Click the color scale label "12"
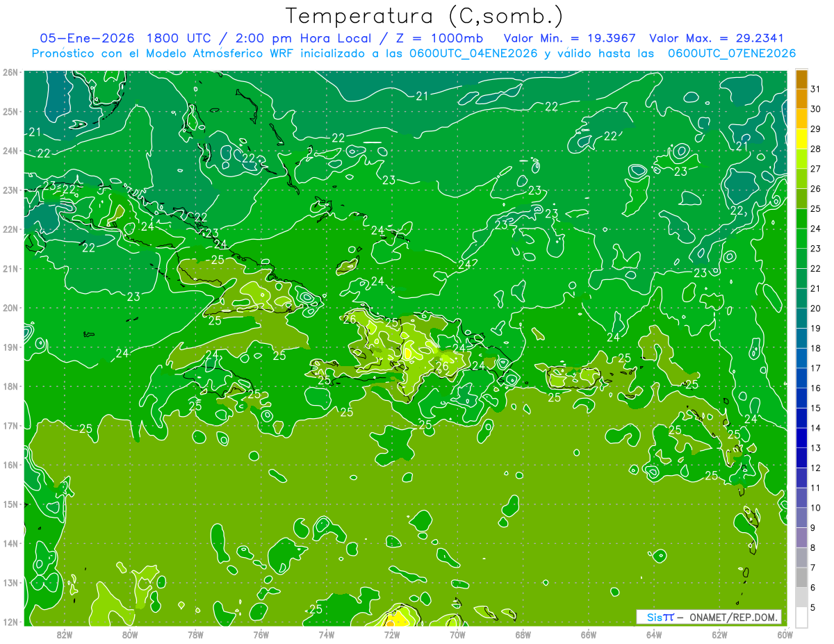This screenshot has width=834, height=644. coord(816,468)
